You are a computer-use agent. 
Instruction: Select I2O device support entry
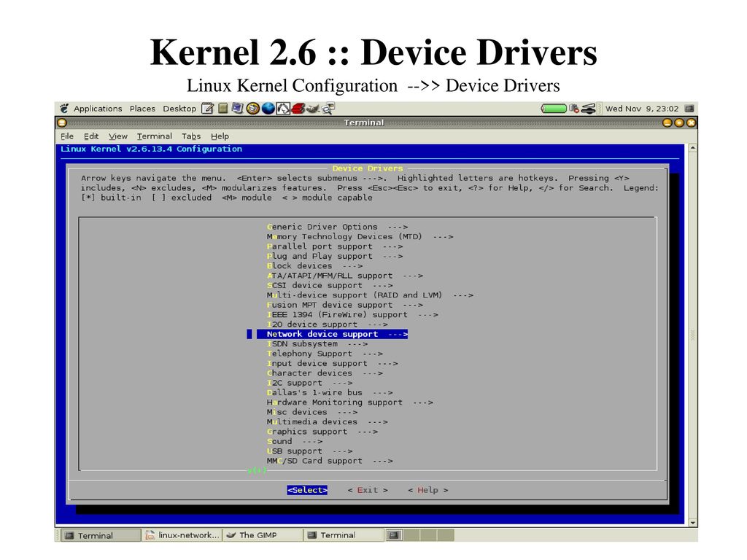328,324
